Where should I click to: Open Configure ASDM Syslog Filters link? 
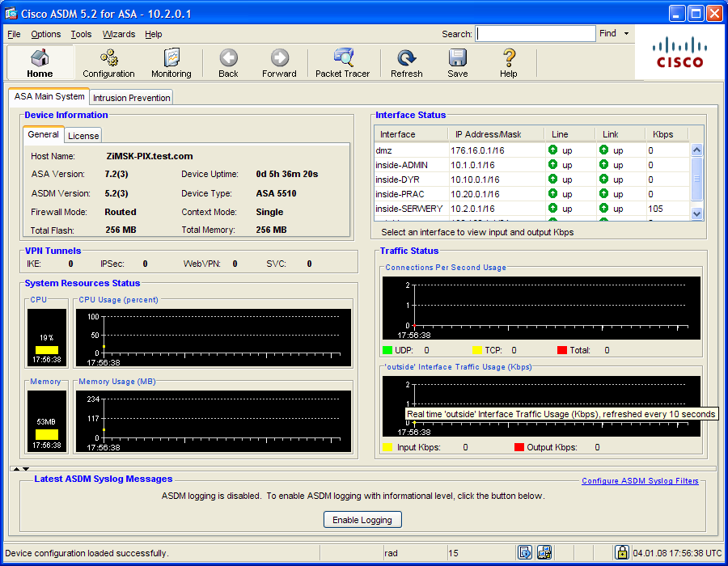[640, 480]
